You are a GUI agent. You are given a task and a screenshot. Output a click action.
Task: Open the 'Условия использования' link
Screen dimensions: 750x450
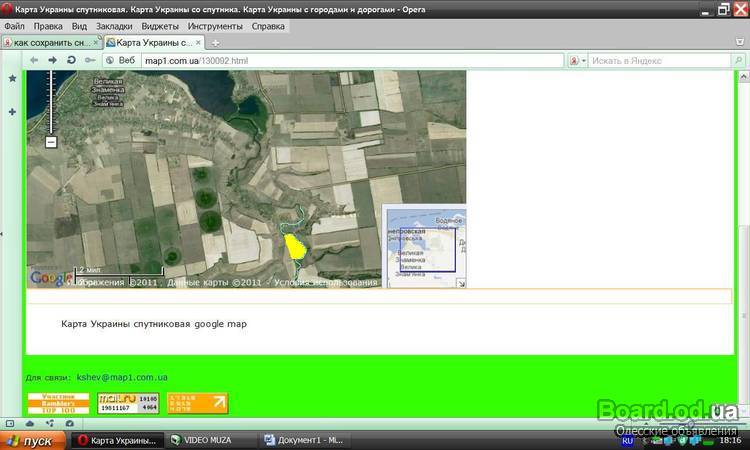tap(325, 283)
